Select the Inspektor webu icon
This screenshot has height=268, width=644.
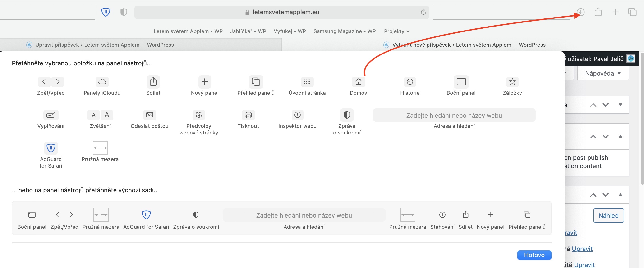point(297,115)
